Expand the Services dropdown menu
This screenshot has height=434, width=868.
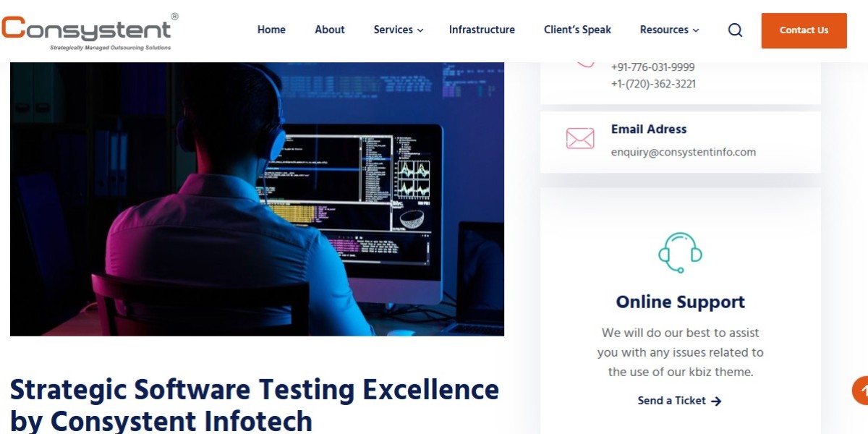[399, 30]
